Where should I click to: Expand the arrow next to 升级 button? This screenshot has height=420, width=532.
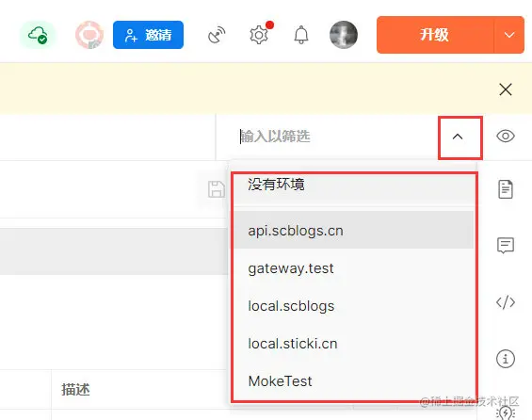coord(509,35)
